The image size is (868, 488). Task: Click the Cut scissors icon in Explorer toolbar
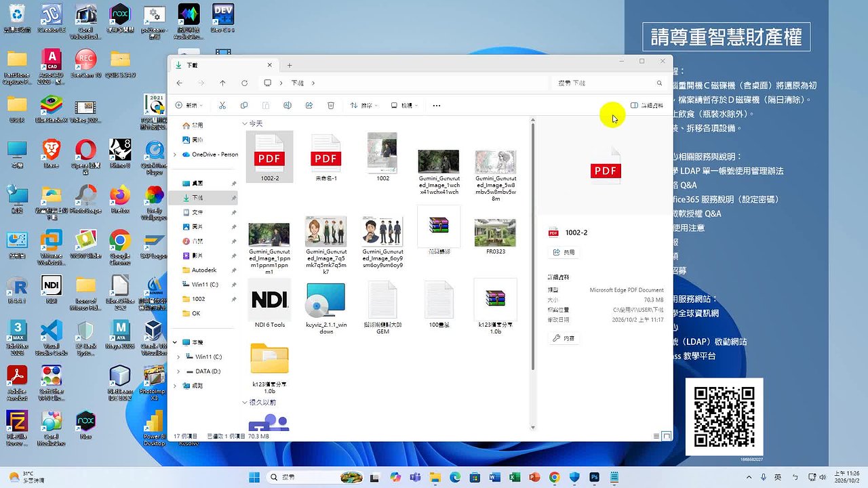pos(222,106)
